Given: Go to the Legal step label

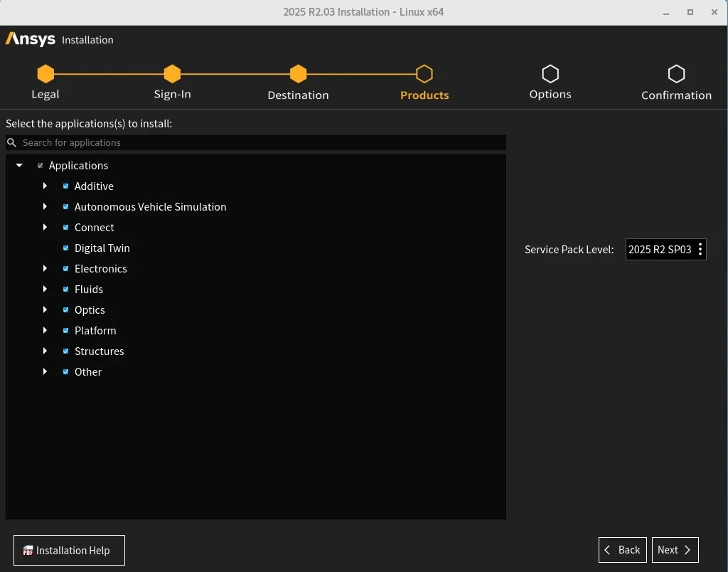Looking at the screenshot, I should [x=45, y=95].
